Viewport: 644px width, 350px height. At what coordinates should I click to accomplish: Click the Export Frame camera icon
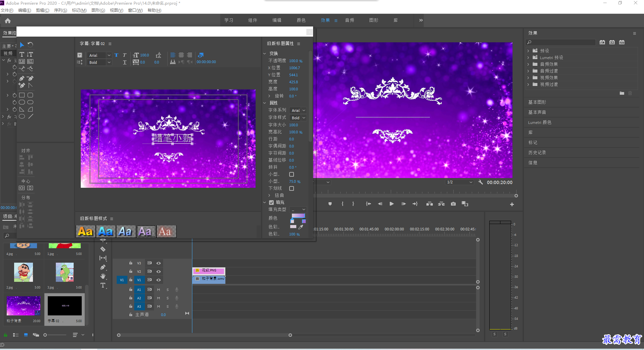[x=453, y=204]
